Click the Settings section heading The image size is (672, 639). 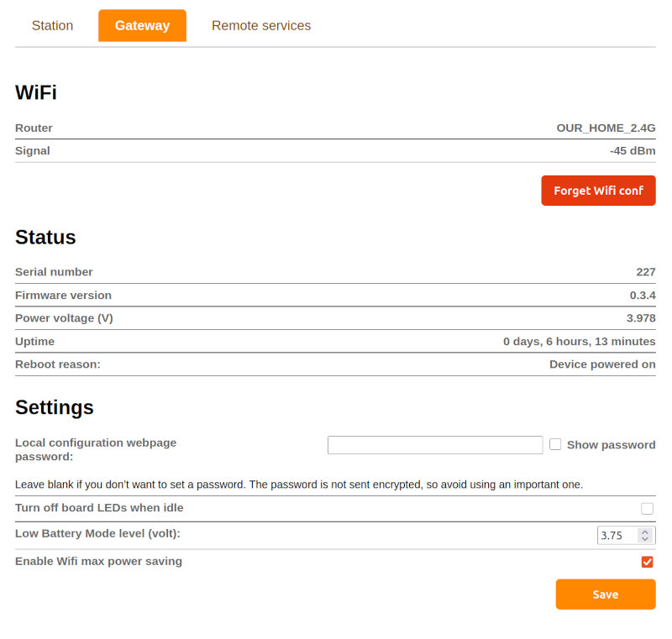pos(55,407)
